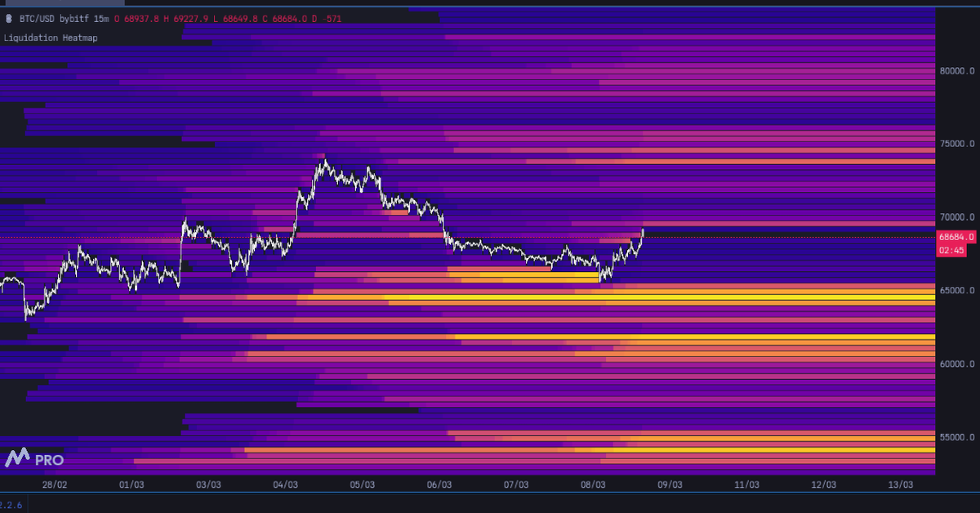Click the 65000.0 price axis label
The height and width of the screenshot is (513, 980).
(956, 291)
